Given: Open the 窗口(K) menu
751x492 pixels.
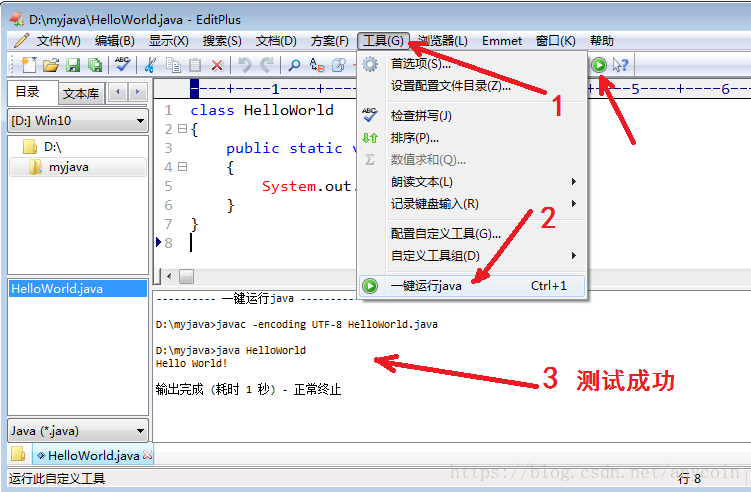Looking at the screenshot, I should pyautogui.click(x=556, y=41).
